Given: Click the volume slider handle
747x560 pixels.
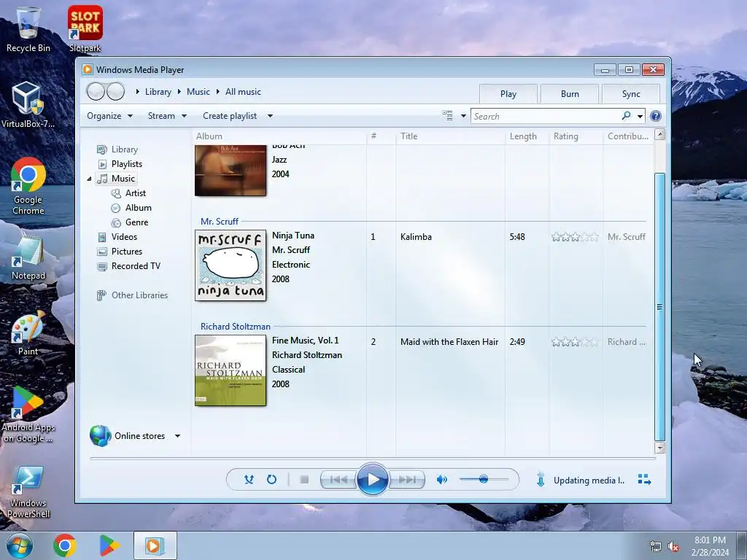Looking at the screenshot, I should pos(484,479).
